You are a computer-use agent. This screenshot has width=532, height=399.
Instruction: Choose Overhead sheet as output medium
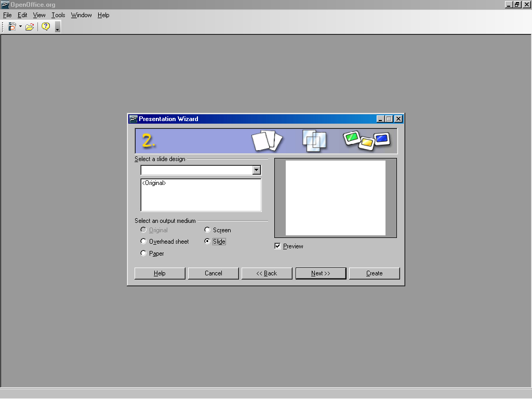[x=143, y=241]
